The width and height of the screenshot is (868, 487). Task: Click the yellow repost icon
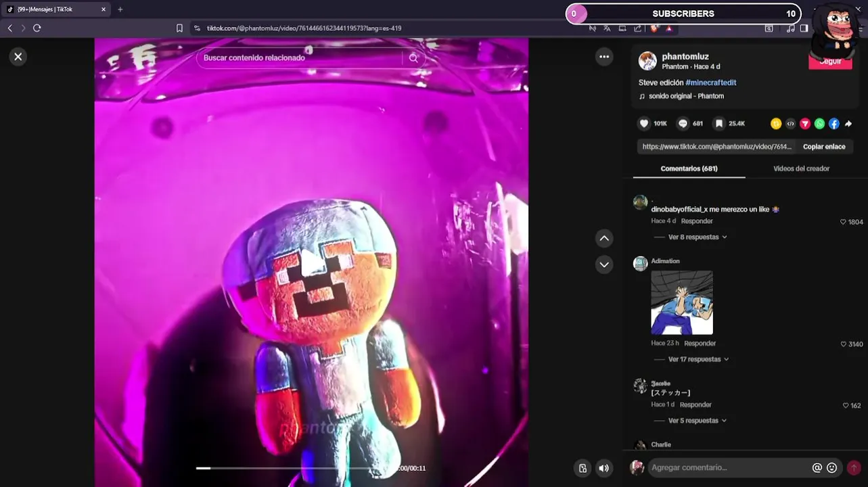tap(776, 124)
